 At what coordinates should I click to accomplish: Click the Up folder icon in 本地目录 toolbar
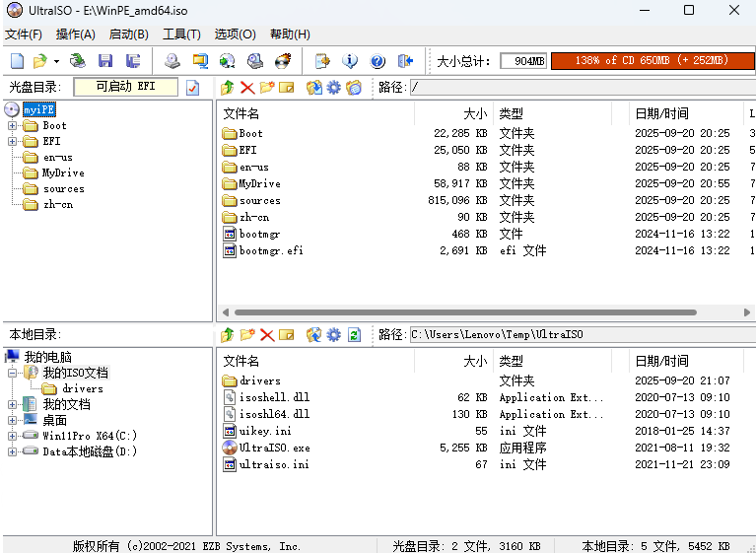[x=227, y=334]
